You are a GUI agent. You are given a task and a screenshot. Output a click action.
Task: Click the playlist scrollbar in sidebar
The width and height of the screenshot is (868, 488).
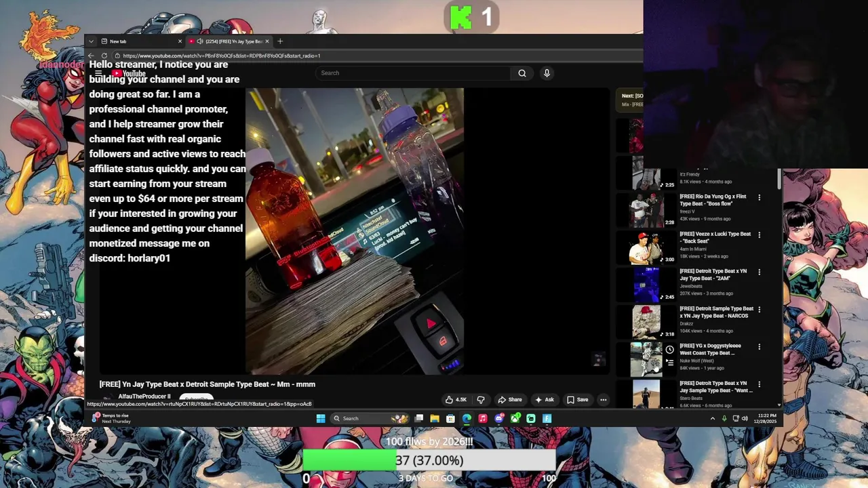click(x=778, y=179)
